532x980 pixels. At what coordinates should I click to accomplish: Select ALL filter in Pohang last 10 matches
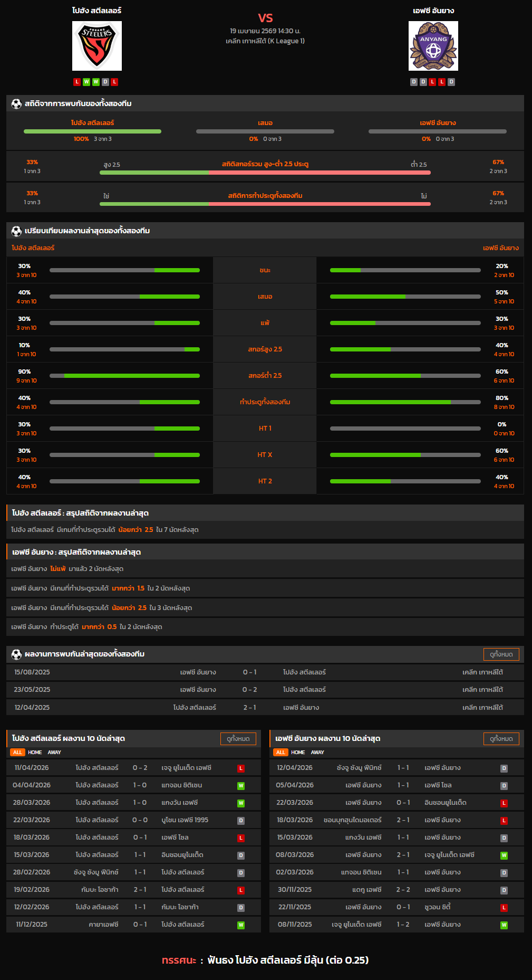click(x=17, y=753)
